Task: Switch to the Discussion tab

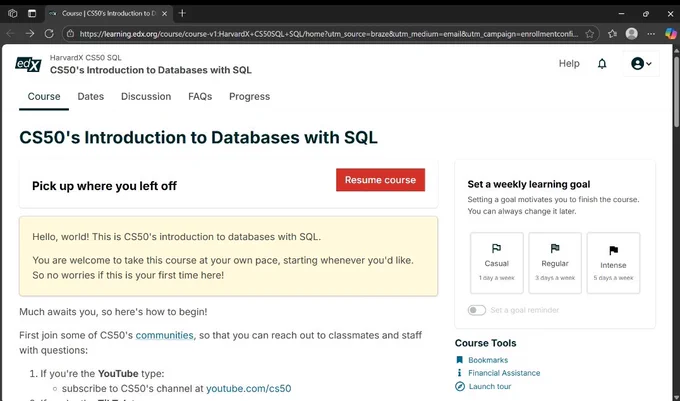Action: [x=146, y=97]
